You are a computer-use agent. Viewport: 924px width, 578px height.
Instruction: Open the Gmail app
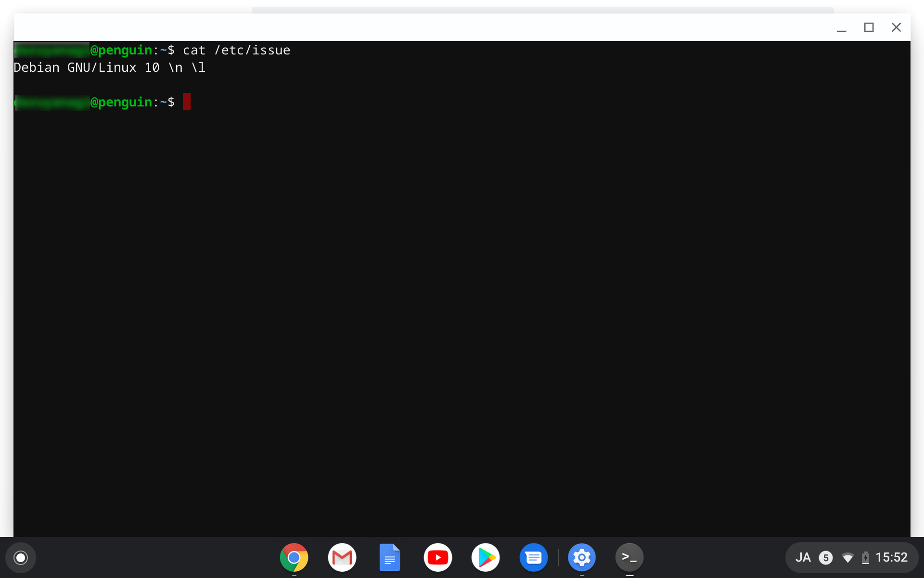[x=342, y=557]
